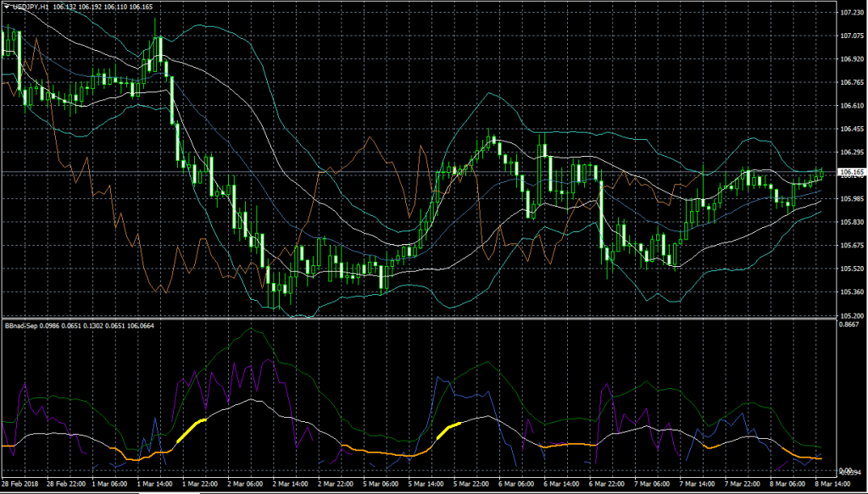Click the BBnadiSep indicator label

click(x=22, y=325)
